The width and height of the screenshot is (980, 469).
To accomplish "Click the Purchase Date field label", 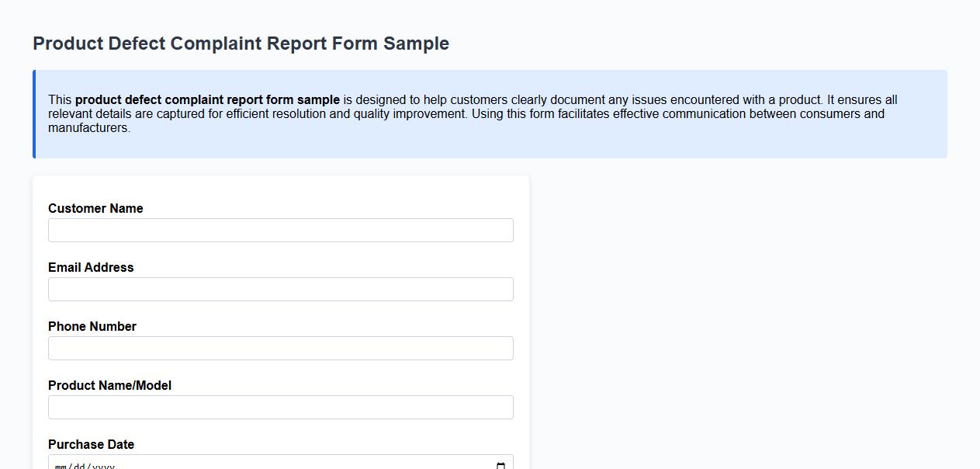I will (x=91, y=444).
